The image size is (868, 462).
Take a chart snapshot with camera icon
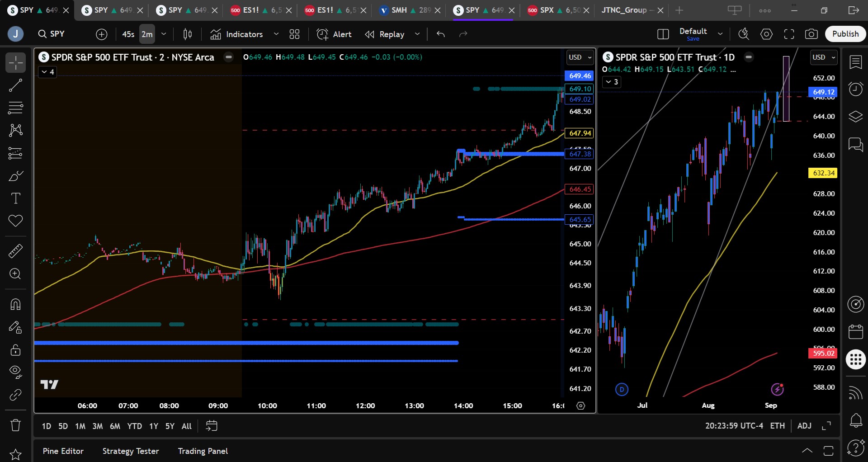click(x=811, y=34)
